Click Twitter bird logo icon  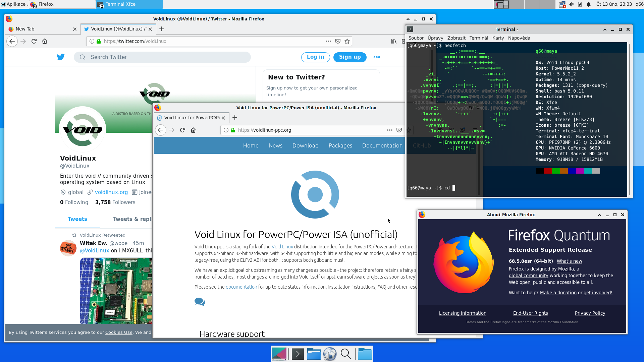(x=61, y=57)
